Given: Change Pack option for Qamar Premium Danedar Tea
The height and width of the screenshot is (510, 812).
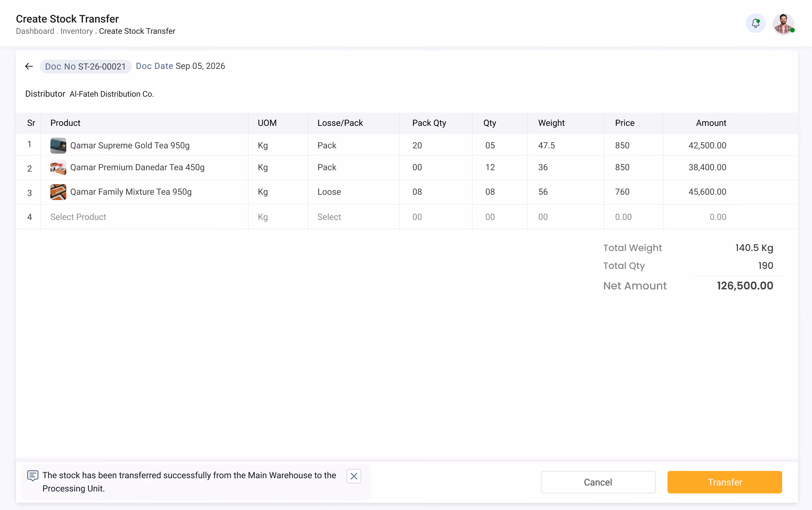Looking at the screenshot, I should click(327, 168).
